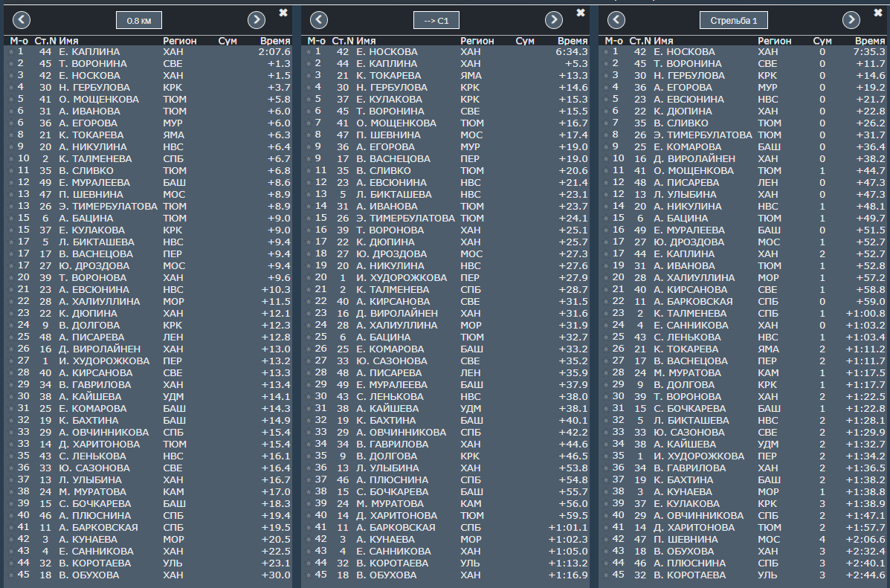
Task: Click next arrow in --> C1 panel
Action: click(554, 20)
